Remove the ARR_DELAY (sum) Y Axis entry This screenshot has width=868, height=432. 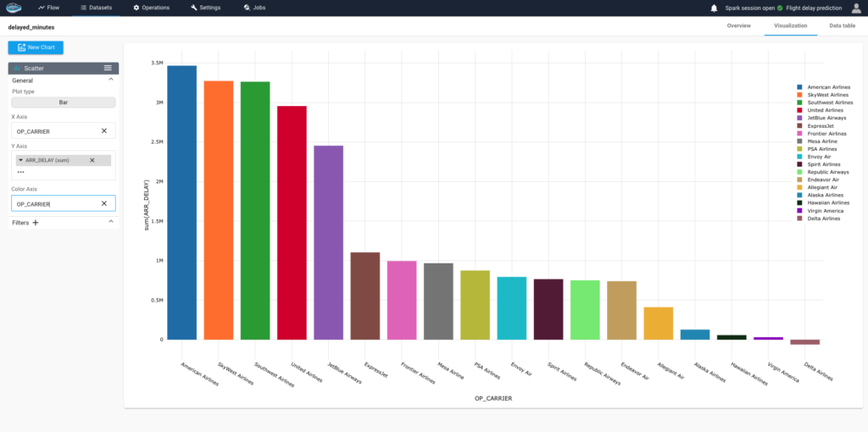[92, 160]
